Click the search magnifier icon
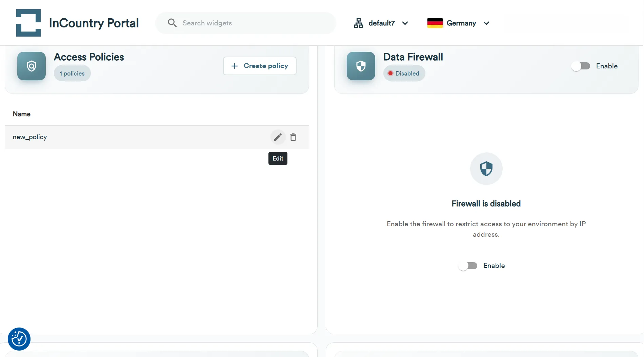 [x=172, y=23]
